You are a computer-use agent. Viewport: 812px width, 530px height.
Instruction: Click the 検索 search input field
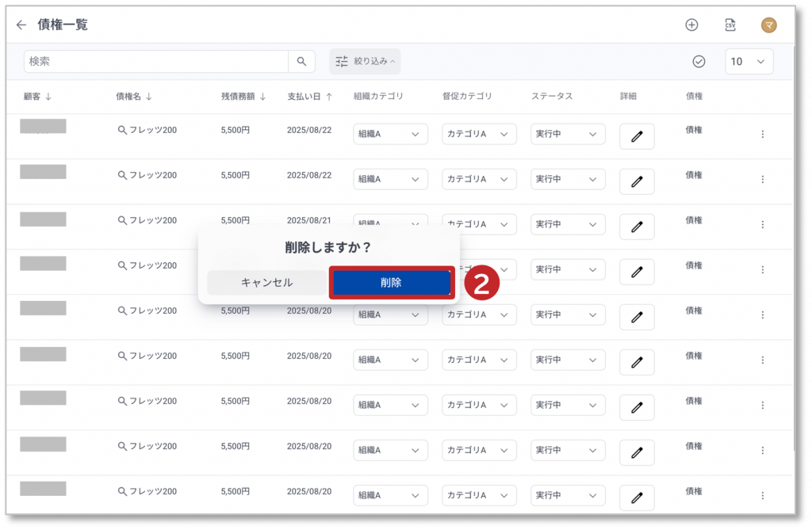pyautogui.click(x=156, y=62)
